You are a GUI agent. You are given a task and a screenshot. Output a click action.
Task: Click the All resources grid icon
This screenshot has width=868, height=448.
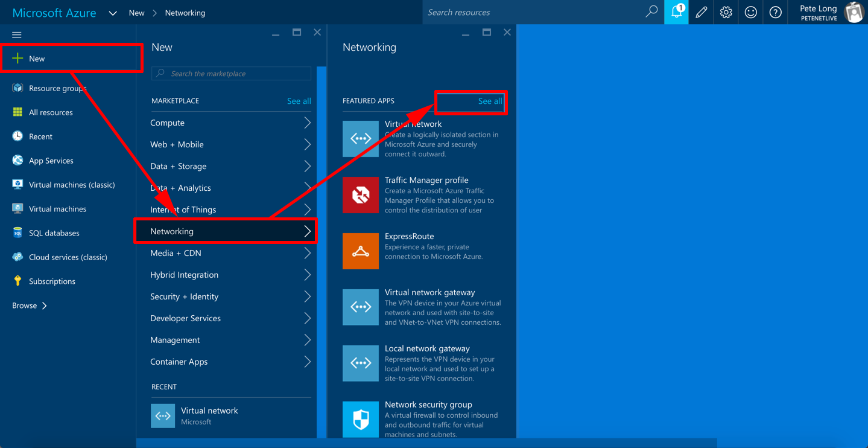(x=17, y=112)
